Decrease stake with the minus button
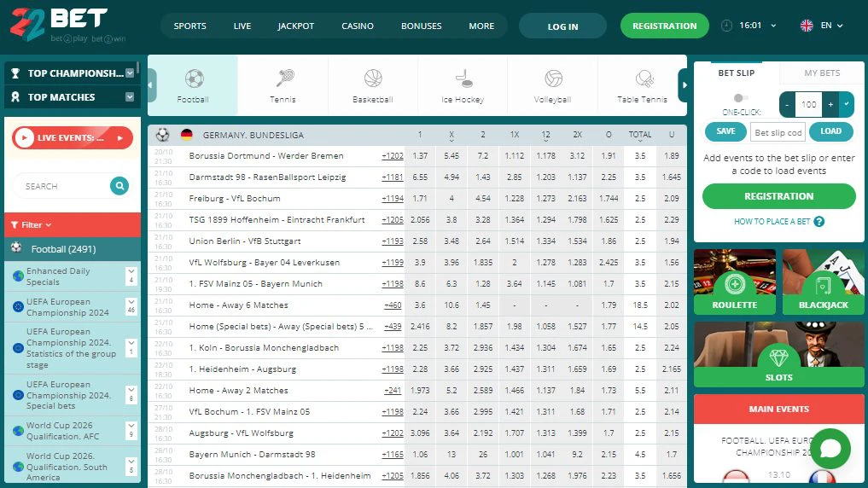The height and width of the screenshot is (488, 868). pyautogui.click(x=787, y=104)
